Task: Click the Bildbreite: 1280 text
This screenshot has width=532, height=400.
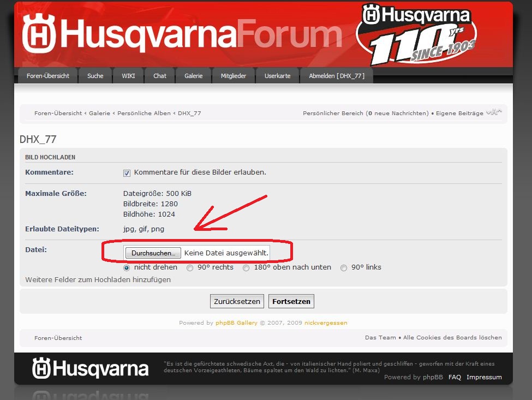Action: pos(150,204)
